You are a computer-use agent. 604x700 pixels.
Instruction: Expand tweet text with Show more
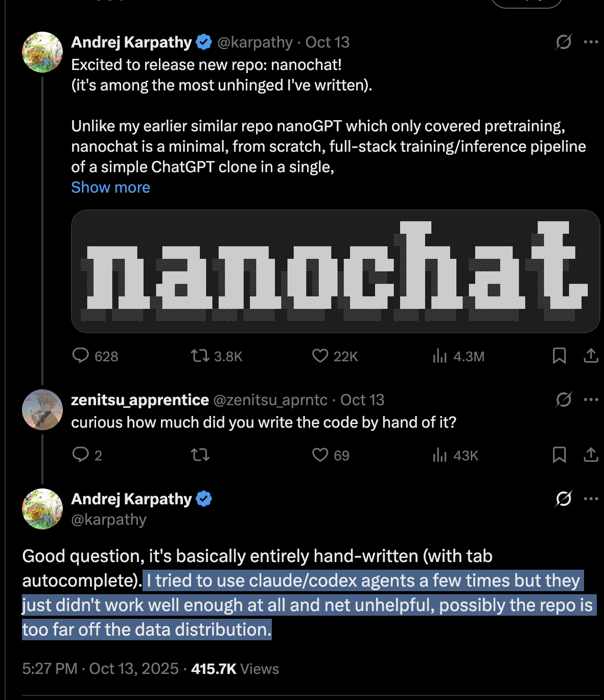click(x=110, y=188)
